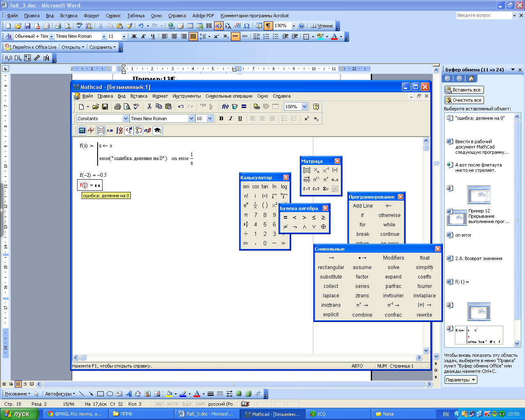Toggle Underline (Ч) in Word formatting toolbar
The image size is (525, 420).
click(x=153, y=37)
